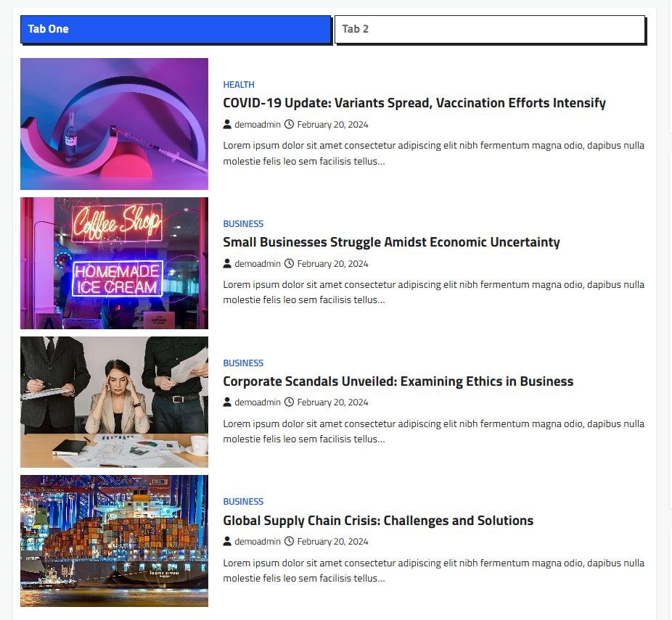Click demoadmin author under Global Supply Chain article

[258, 542]
